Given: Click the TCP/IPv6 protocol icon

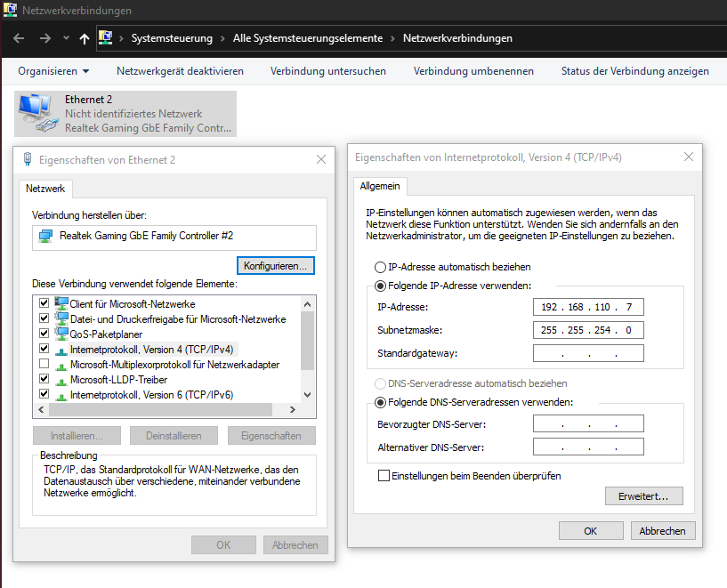Looking at the screenshot, I should click(61, 397).
